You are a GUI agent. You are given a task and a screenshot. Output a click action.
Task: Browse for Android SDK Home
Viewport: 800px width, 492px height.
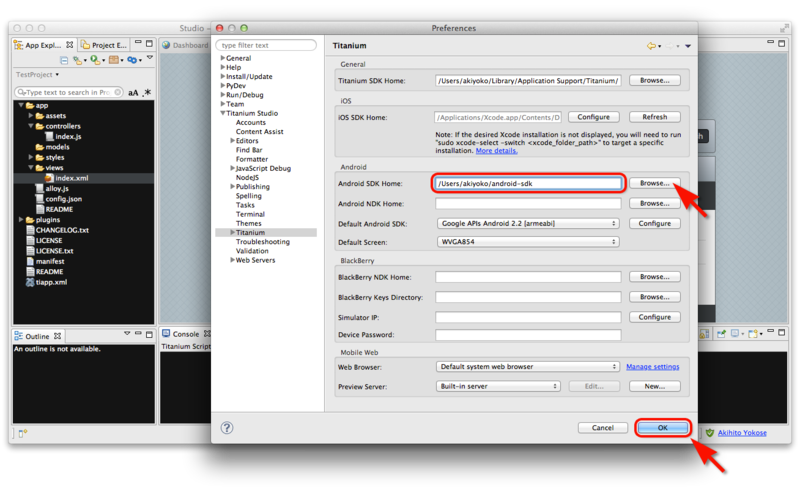(x=655, y=183)
